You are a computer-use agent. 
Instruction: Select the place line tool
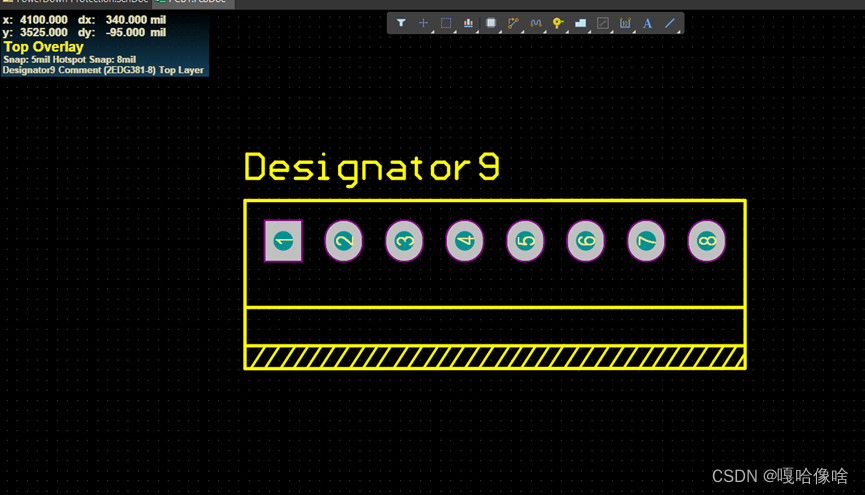coord(670,23)
